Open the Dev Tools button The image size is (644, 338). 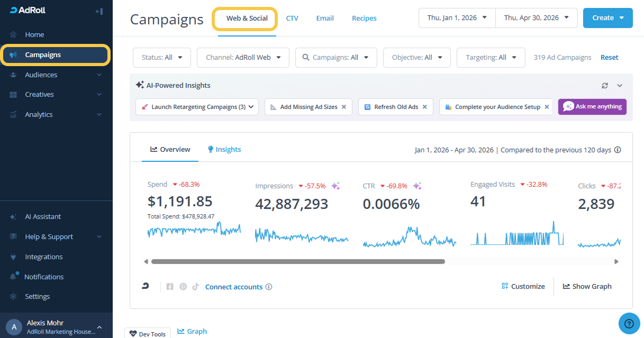(x=147, y=334)
